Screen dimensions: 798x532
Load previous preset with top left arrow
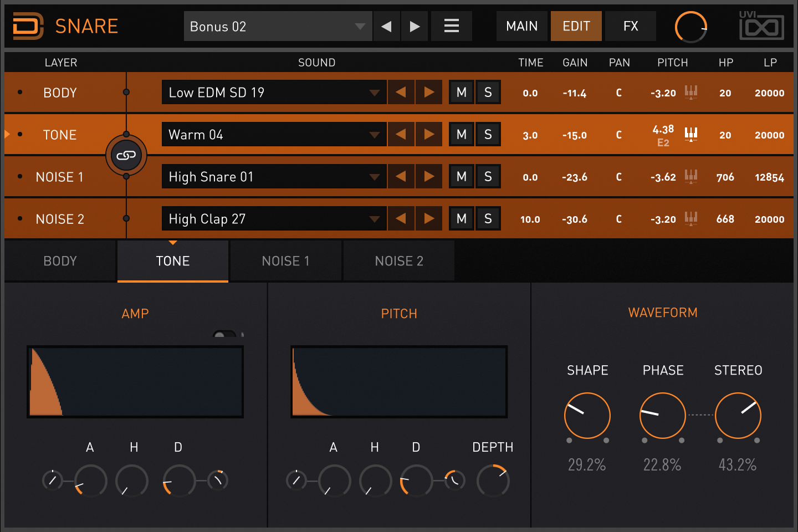(387, 26)
